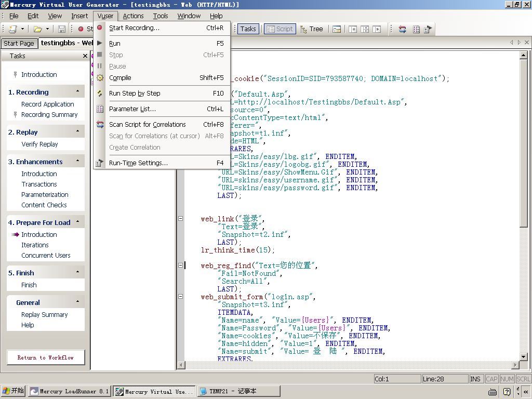This screenshot has height=399, width=532.
Task: Switch to the Start Page tab
Action: 19,44
